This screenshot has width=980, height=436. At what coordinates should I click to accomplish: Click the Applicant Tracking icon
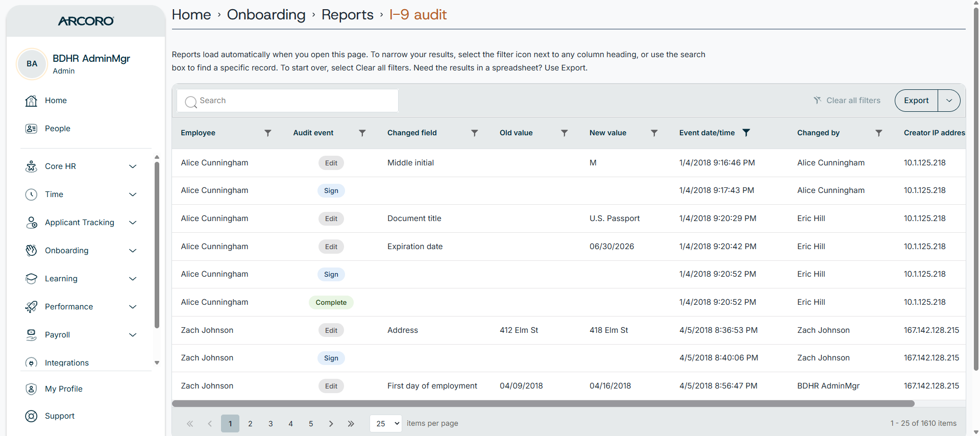pos(31,223)
